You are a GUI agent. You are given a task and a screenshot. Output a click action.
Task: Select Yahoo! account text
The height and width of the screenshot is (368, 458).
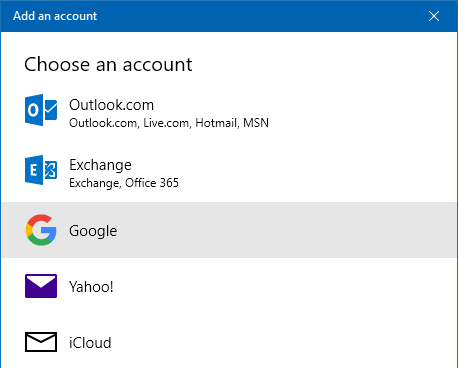click(x=91, y=287)
